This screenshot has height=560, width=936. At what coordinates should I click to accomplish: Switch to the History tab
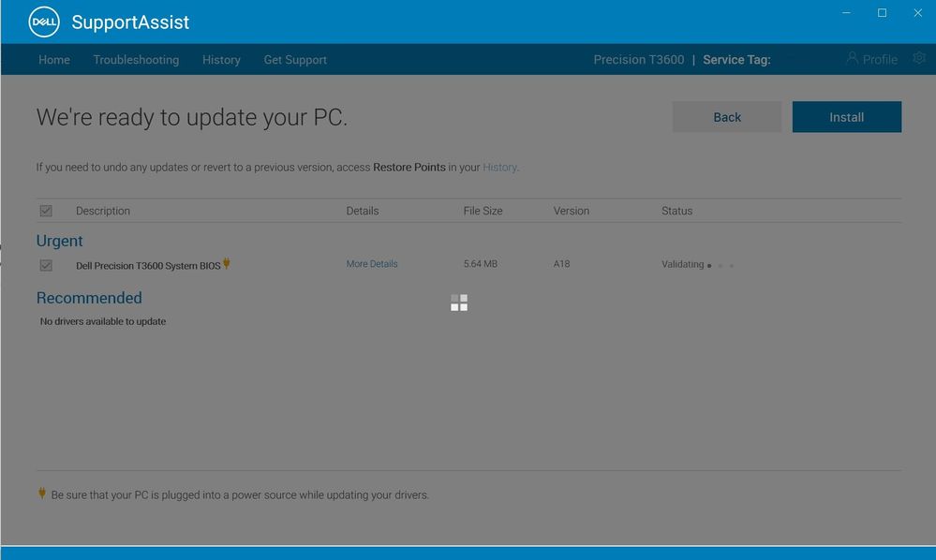pyautogui.click(x=221, y=60)
